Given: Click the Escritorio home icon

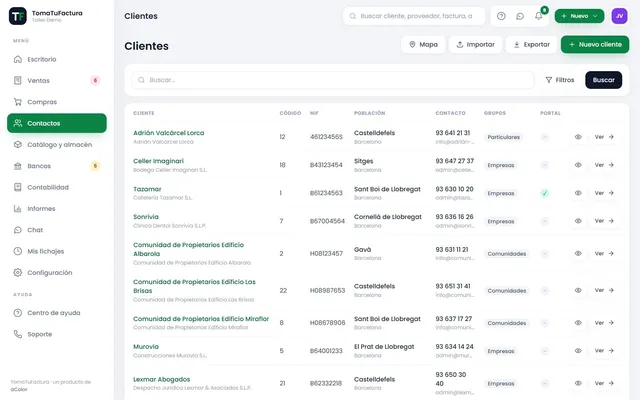Looking at the screenshot, I should (18, 59).
